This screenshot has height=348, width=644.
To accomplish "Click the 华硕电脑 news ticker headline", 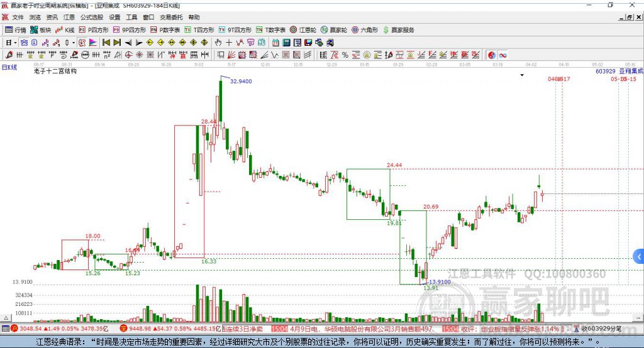I will coord(362,329).
